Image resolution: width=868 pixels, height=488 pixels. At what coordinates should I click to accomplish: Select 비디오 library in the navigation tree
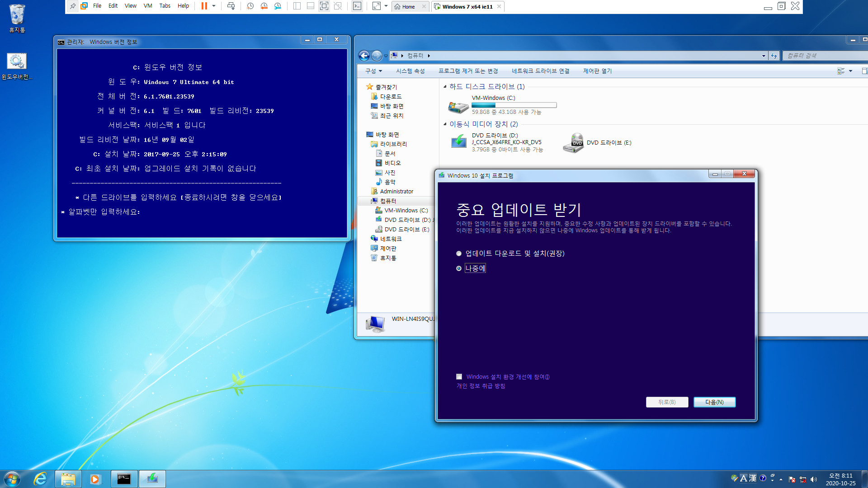[x=388, y=163]
